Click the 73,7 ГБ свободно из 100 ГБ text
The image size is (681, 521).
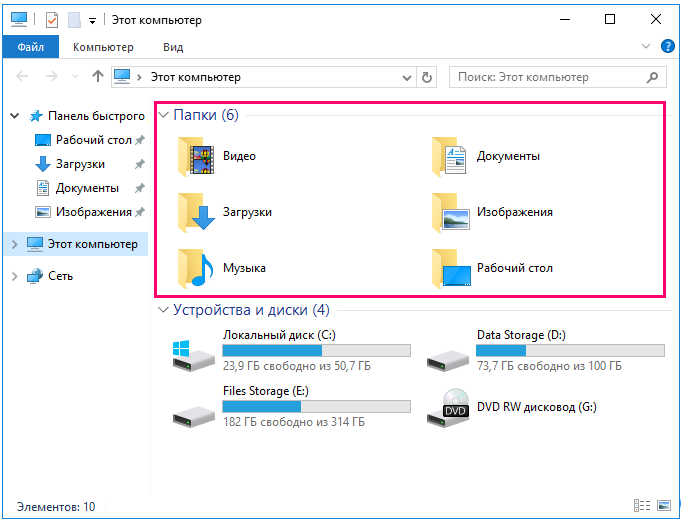coord(549,366)
